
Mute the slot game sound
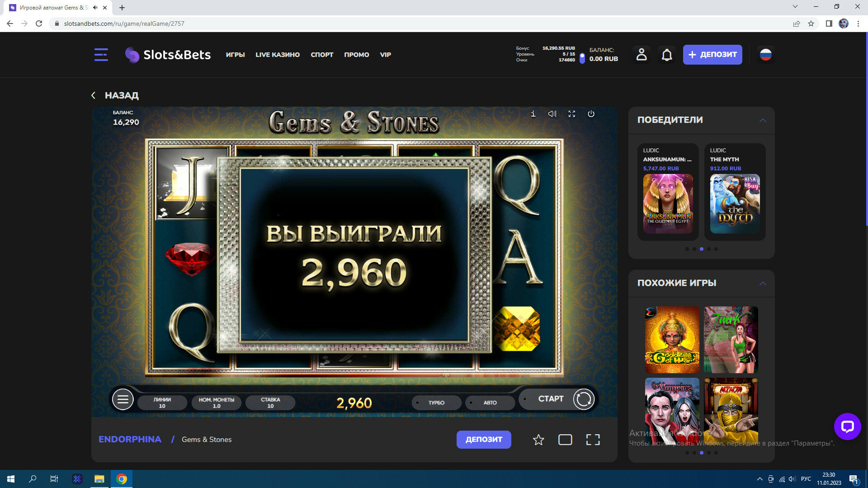552,114
